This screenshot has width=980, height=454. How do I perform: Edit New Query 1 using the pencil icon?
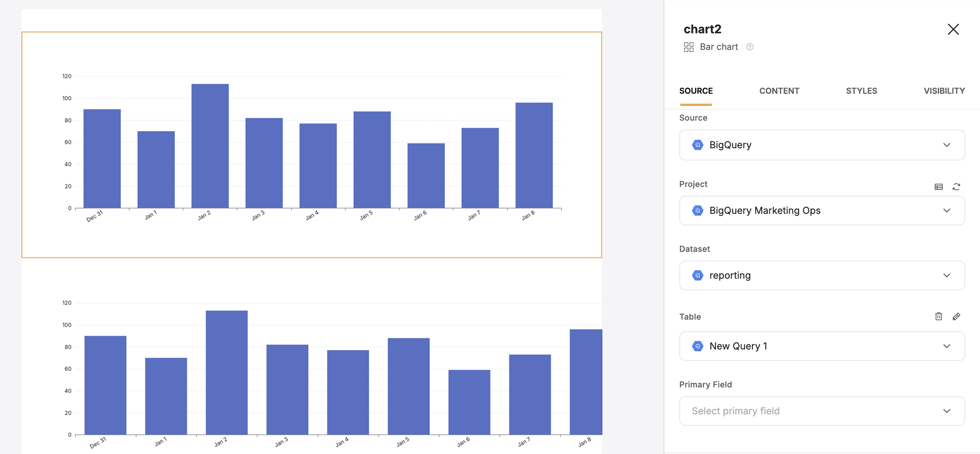[956, 316]
